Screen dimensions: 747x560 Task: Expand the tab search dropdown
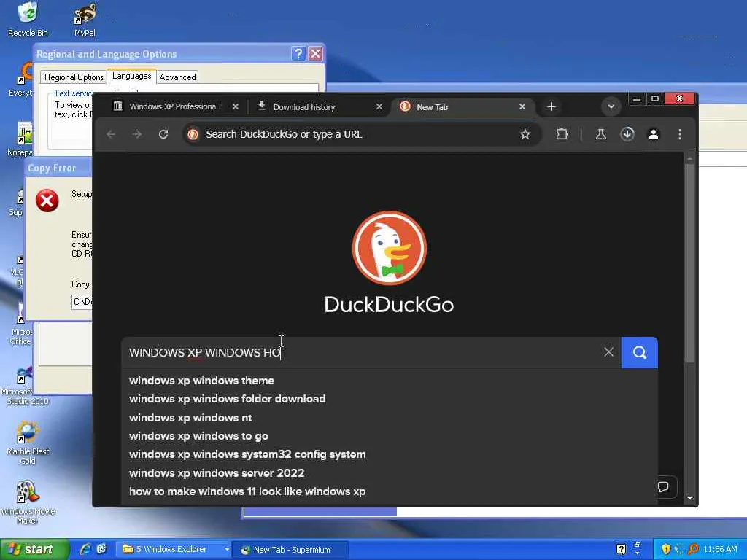pos(611,106)
